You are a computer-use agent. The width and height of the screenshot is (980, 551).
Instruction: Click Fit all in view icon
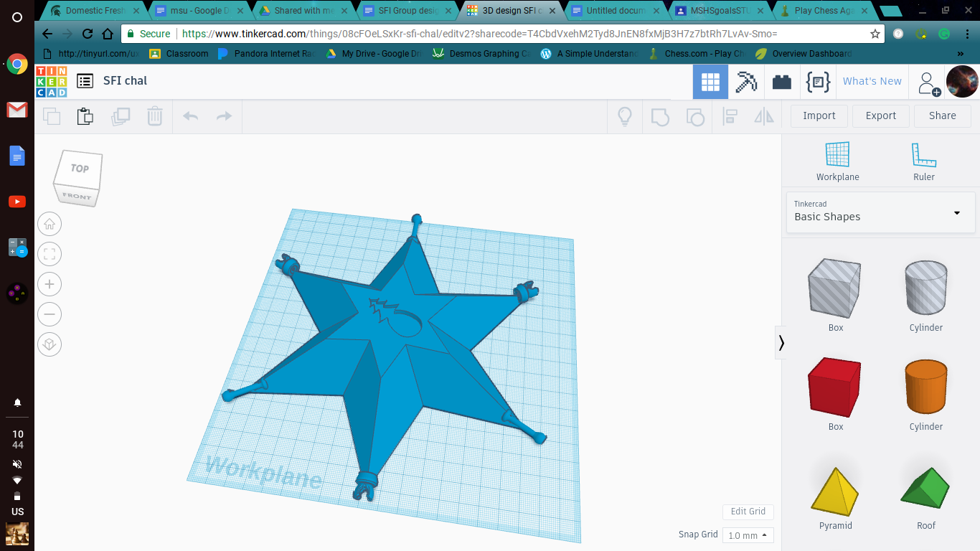point(50,254)
